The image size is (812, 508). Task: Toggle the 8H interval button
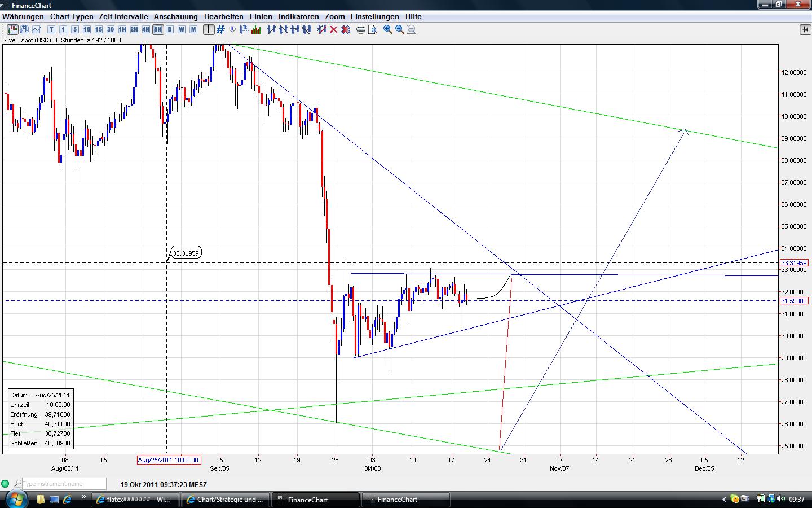[158, 29]
